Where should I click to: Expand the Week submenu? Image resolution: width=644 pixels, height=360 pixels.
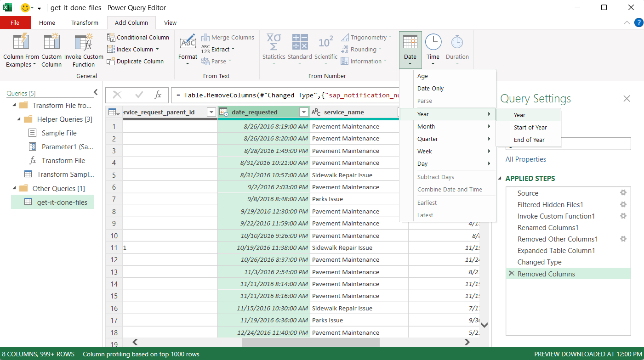click(448, 151)
